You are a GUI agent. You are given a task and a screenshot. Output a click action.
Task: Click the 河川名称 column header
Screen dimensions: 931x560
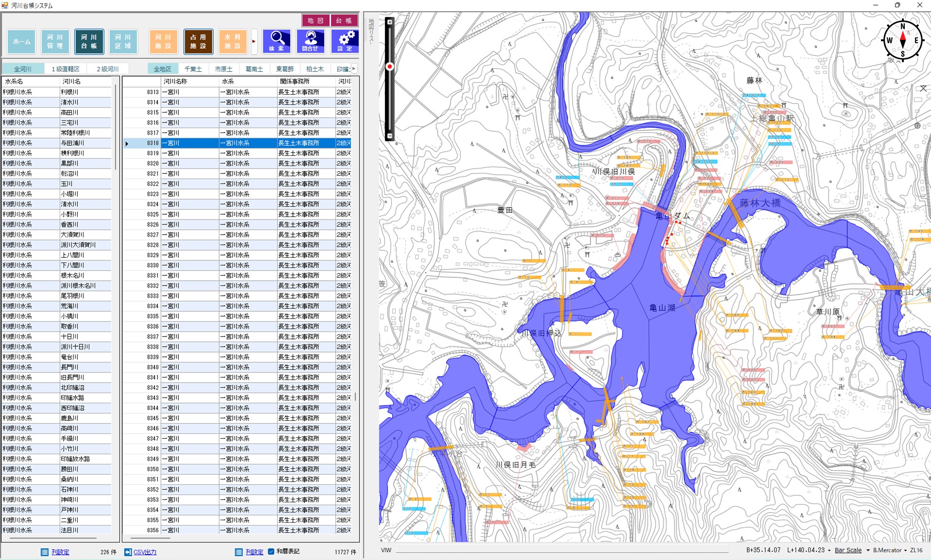pos(190,82)
